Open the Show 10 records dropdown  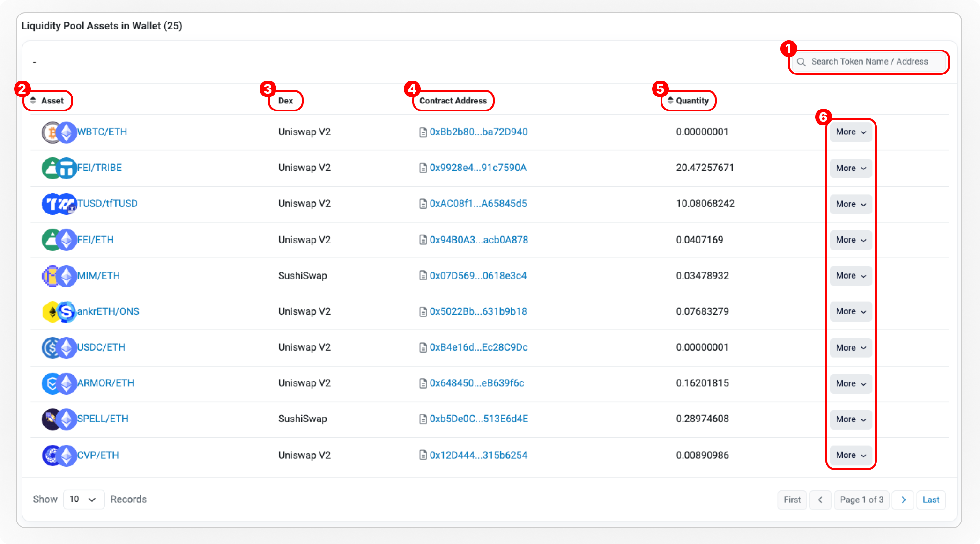(83, 500)
